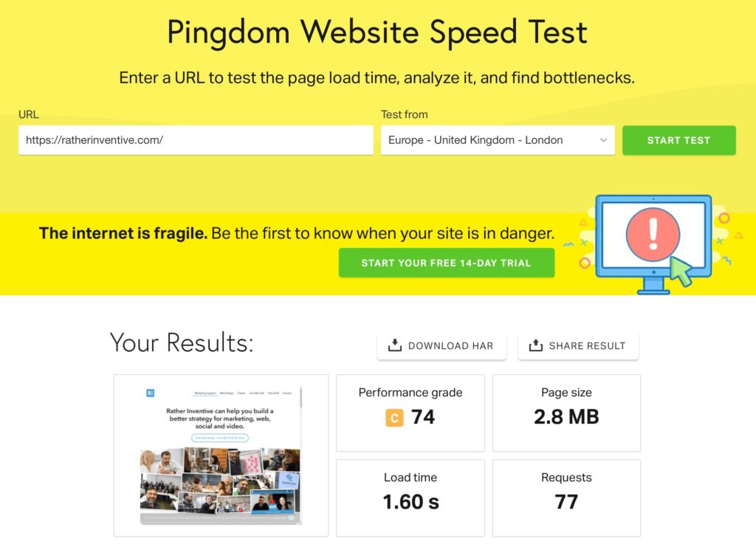Click the URL input field

click(x=195, y=139)
